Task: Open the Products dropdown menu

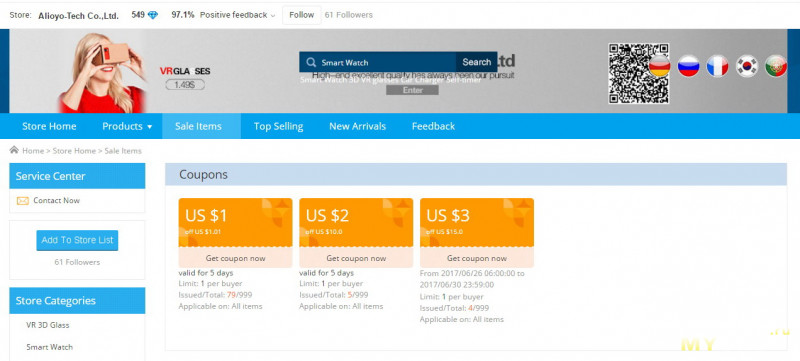Action: [x=127, y=126]
